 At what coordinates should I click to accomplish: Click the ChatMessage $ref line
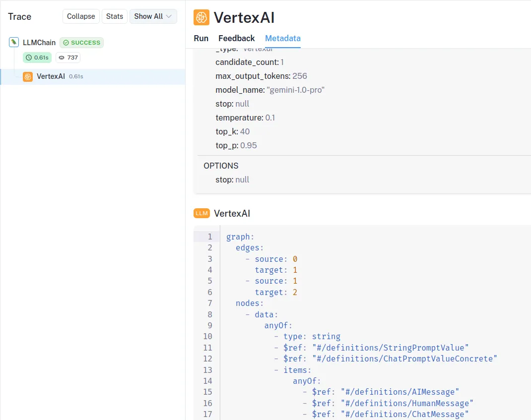(x=386, y=414)
